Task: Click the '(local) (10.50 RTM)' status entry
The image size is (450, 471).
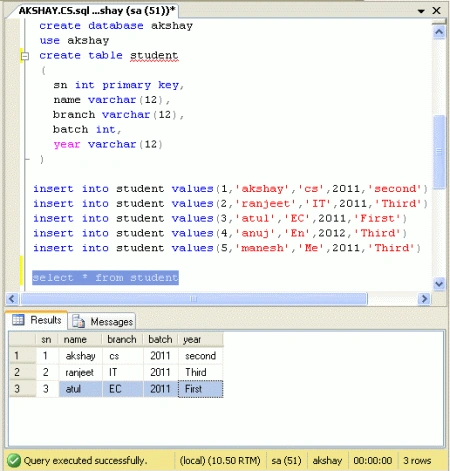Action: point(220,461)
